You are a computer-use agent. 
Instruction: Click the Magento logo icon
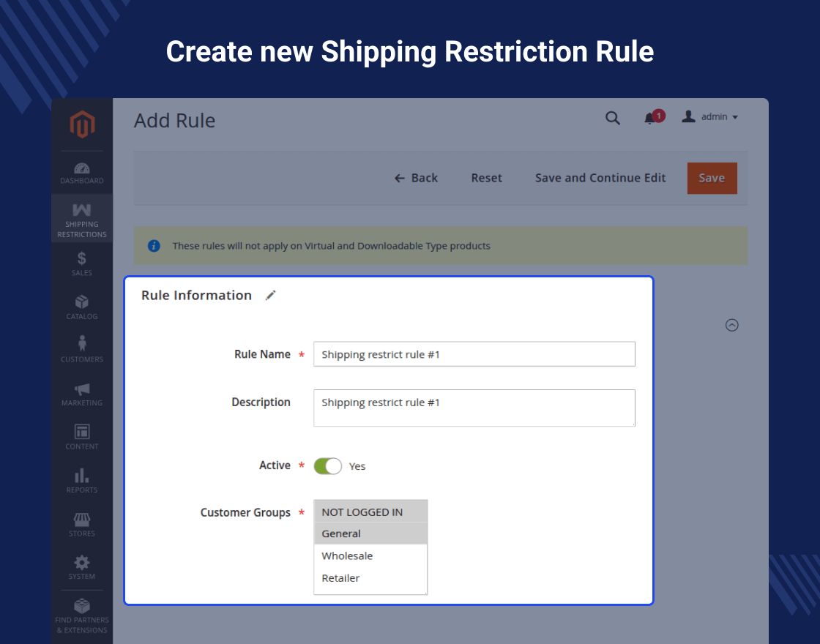[82, 124]
